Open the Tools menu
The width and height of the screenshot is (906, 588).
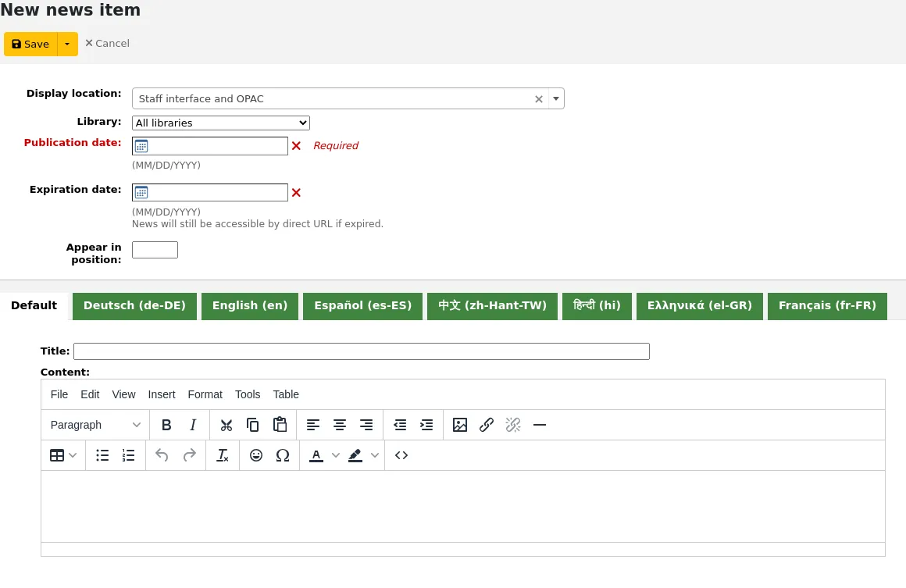coord(248,394)
